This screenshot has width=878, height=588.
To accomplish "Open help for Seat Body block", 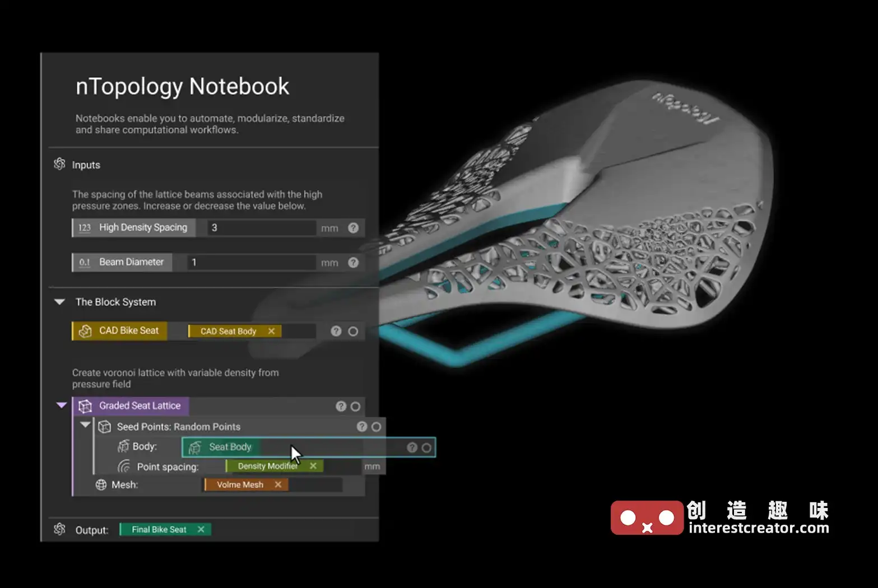I will point(412,447).
